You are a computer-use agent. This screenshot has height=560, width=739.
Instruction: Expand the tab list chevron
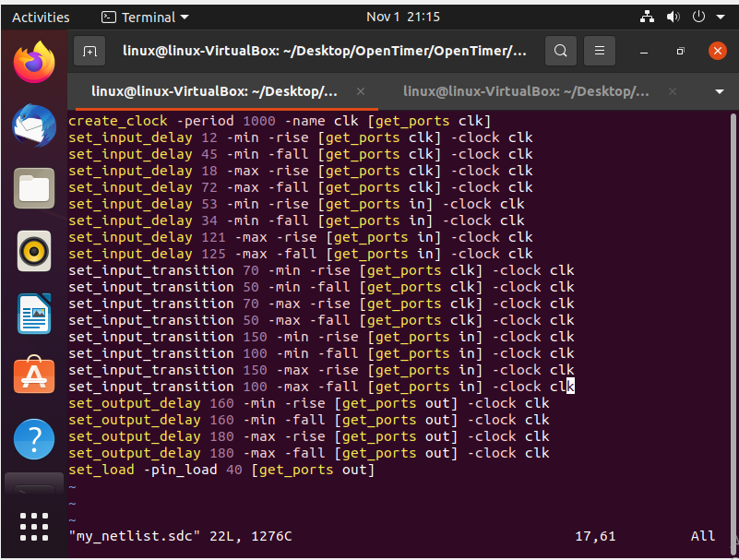pos(718,92)
